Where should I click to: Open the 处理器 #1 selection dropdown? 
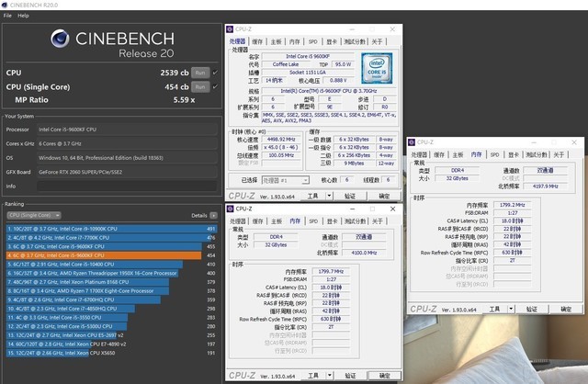[x=286, y=180]
